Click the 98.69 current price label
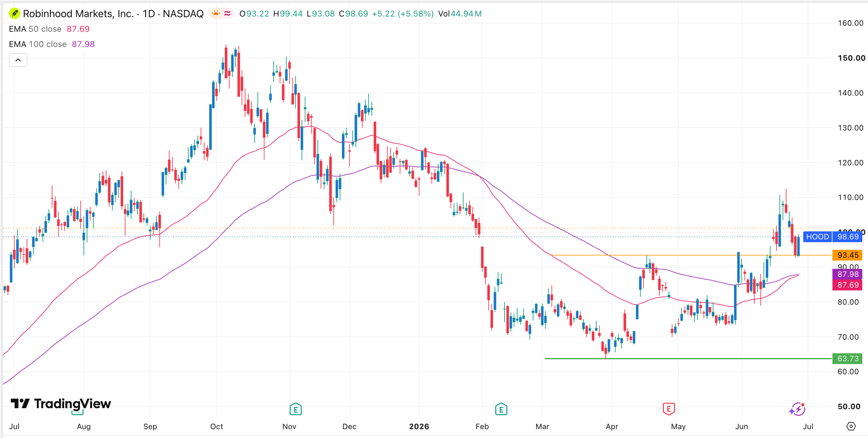Image resolution: width=868 pixels, height=438 pixels. tap(848, 237)
